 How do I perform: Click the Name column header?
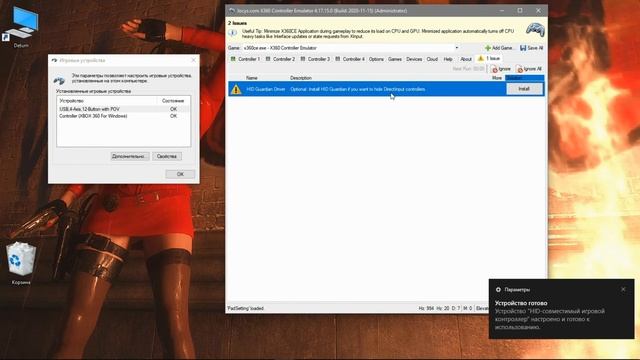pyautogui.click(x=252, y=78)
